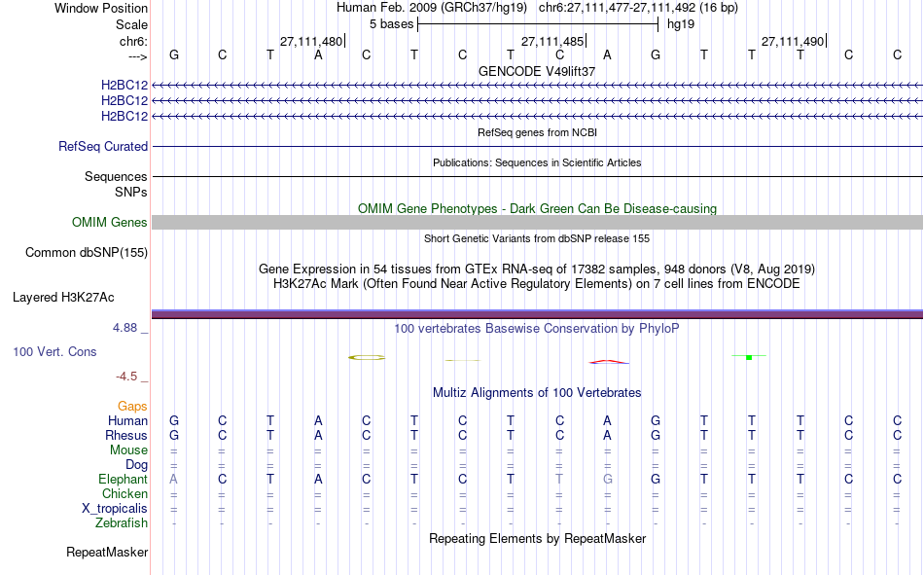
Task: Select the Rhesus species row label
Action: tap(126, 435)
